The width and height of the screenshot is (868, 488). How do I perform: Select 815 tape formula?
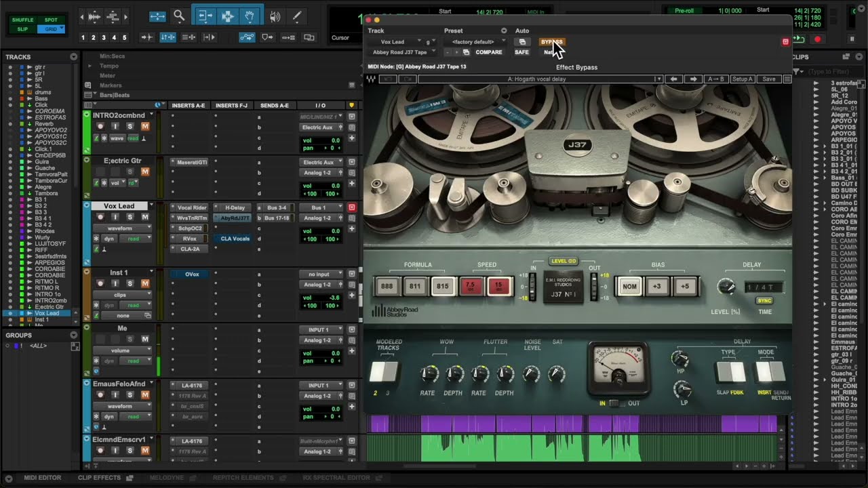(442, 286)
